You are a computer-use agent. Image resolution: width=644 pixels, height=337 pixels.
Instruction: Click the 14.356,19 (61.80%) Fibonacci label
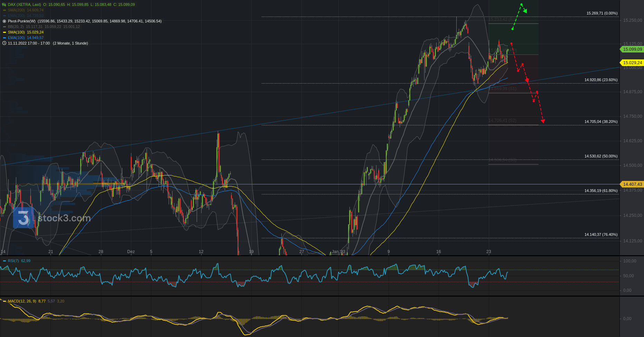coord(601,191)
